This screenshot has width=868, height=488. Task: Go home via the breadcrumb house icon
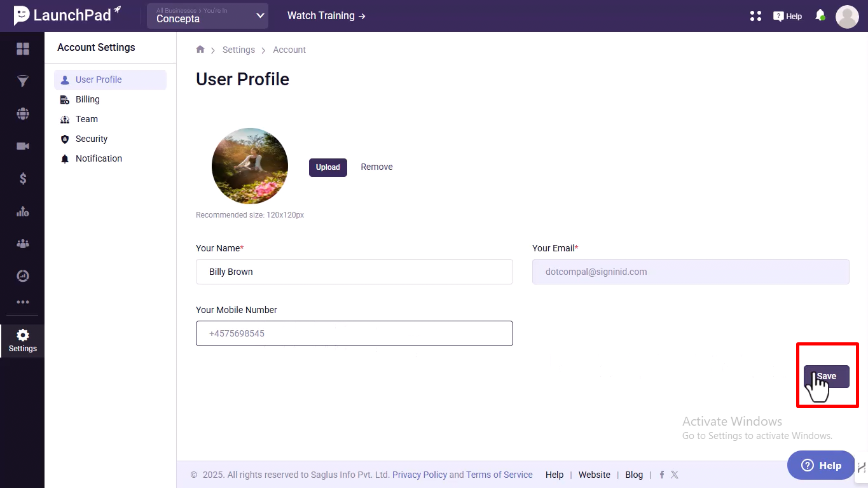tap(200, 50)
